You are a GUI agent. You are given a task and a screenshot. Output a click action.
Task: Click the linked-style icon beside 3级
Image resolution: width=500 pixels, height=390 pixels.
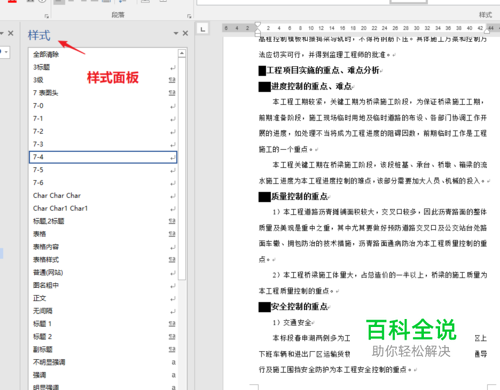172,80
